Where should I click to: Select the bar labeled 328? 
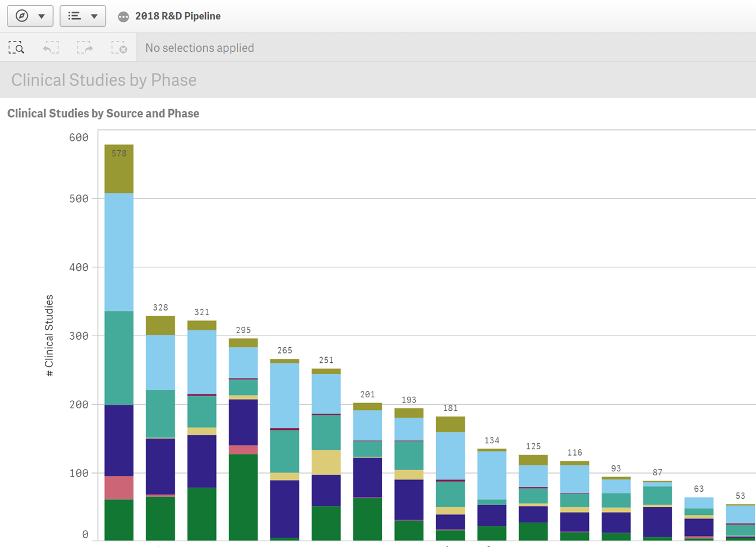(160, 428)
